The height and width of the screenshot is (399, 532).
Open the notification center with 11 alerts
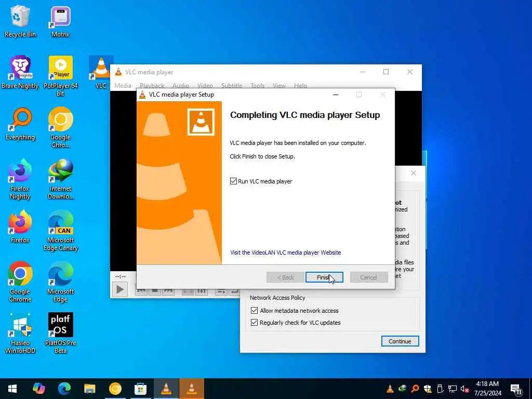click(x=516, y=389)
